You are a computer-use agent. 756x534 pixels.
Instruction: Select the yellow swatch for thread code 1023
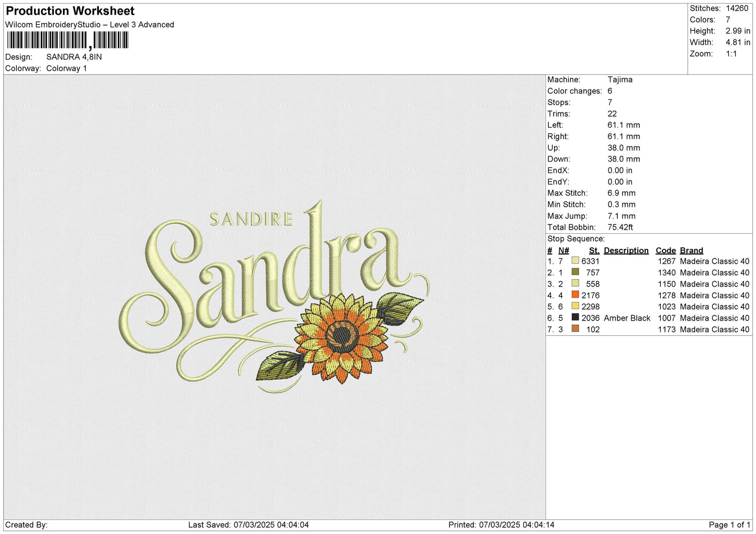[576, 306]
